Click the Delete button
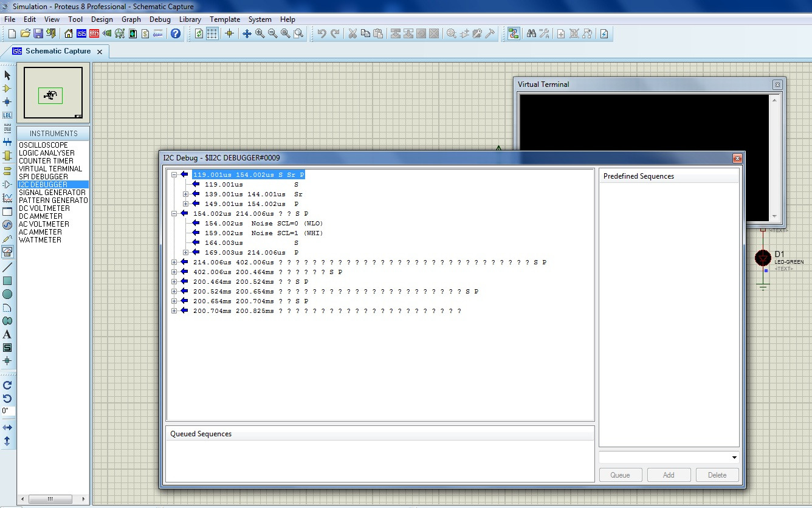This screenshot has height=508, width=812. [x=717, y=475]
